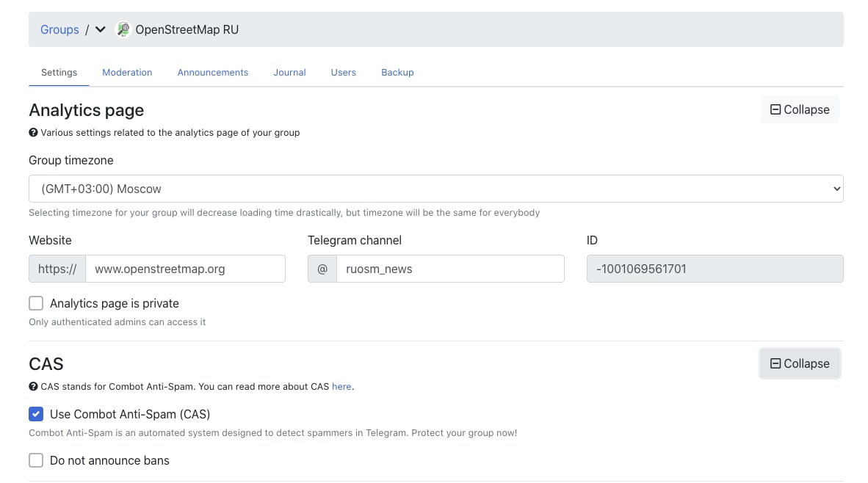The width and height of the screenshot is (868, 483).
Task: Click the disabled ID field
Action: [x=715, y=269]
